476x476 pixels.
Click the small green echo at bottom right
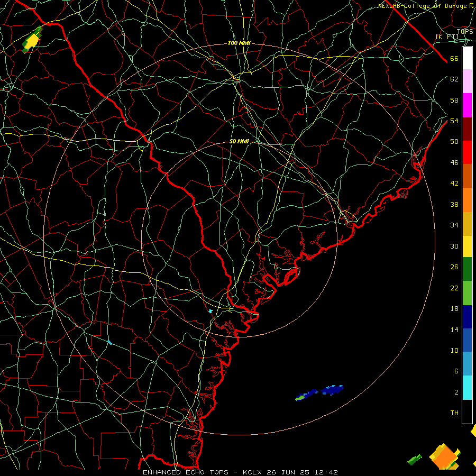tap(414, 460)
